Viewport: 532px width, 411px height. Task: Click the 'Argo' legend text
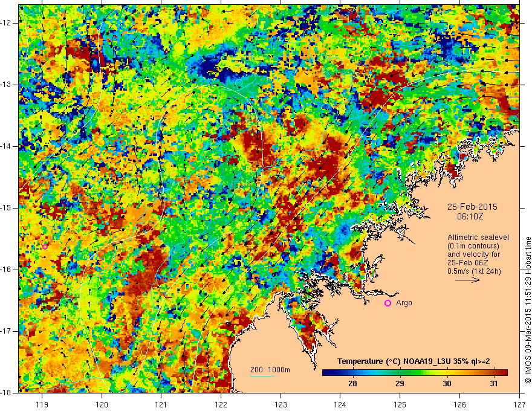click(404, 303)
